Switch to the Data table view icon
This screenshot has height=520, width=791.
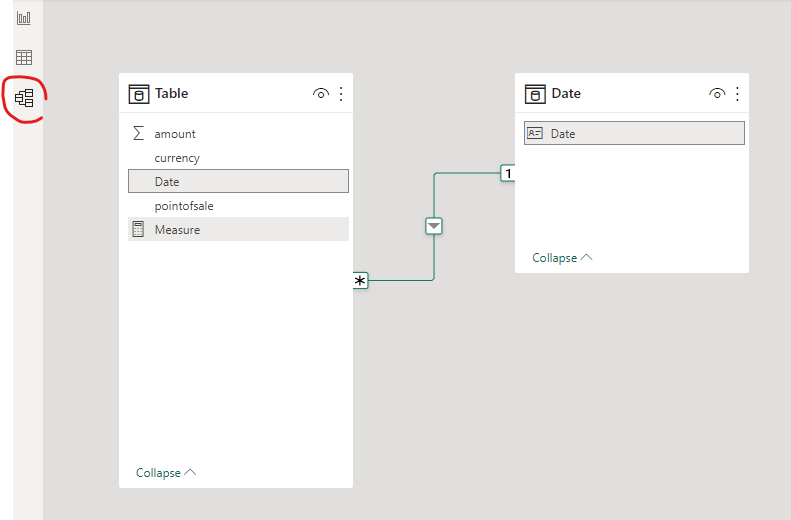pyautogui.click(x=24, y=57)
